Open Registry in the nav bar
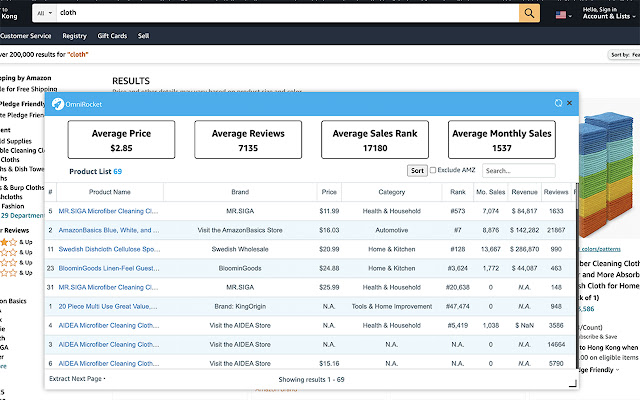The height and width of the screenshot is (400, 640). [x=74, y=36]
